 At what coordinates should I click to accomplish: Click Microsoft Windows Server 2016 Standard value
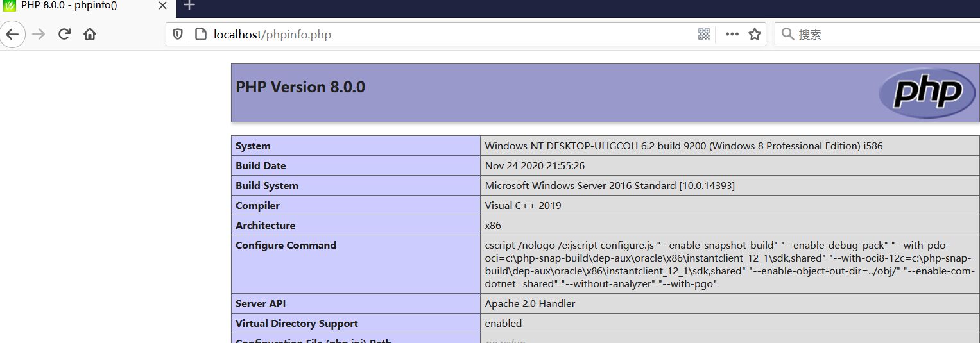(x=610, y=186)
